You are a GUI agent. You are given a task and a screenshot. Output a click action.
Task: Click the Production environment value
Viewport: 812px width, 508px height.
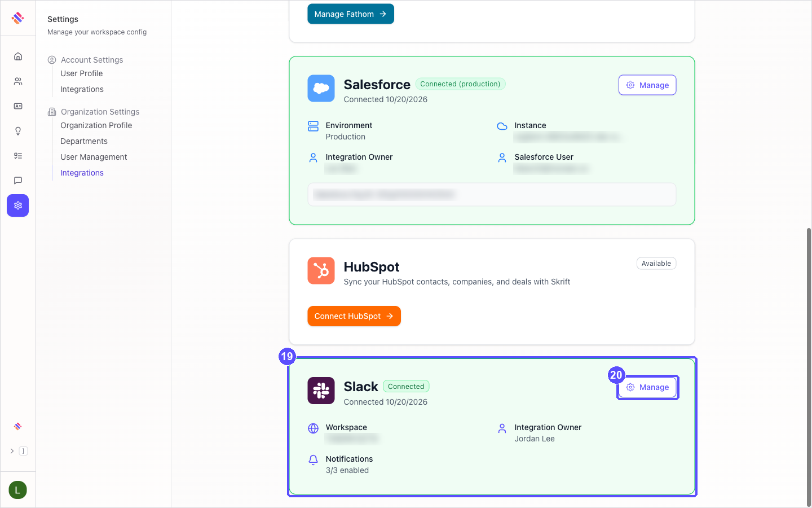[x=346, y=137]
